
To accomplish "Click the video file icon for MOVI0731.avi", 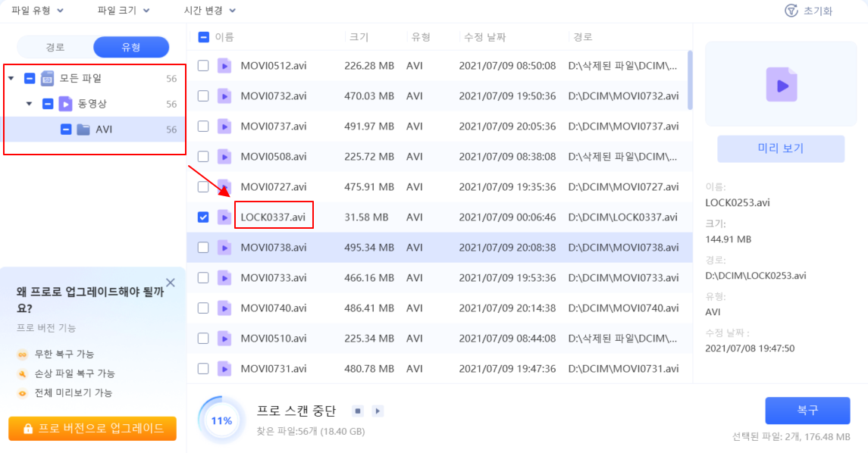I will pos(224,369).
